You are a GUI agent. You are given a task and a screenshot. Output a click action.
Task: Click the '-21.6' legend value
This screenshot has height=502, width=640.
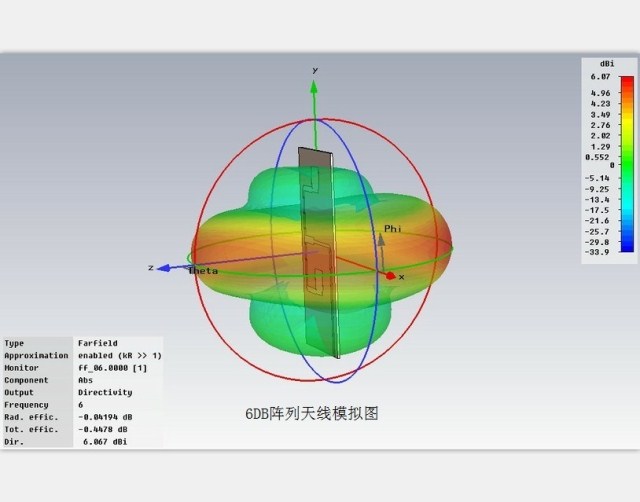[x=597, y=221]
